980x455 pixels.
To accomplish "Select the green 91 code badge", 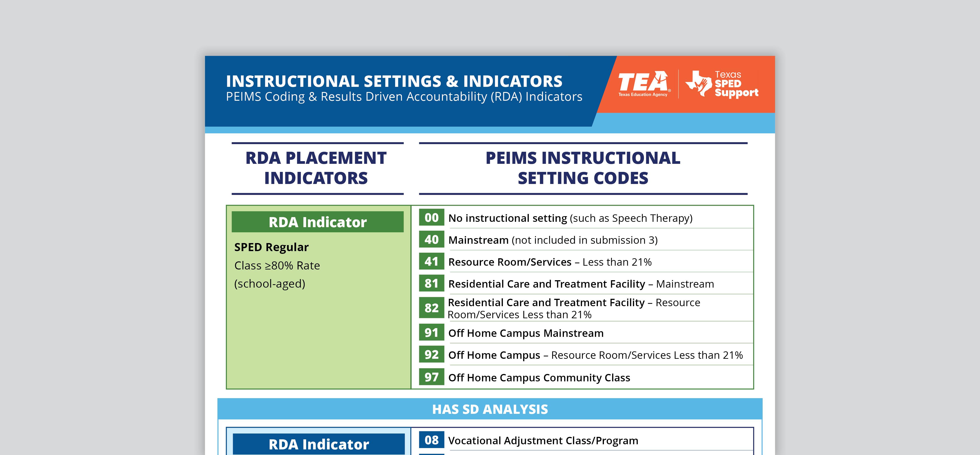I will tap(431, 333).
